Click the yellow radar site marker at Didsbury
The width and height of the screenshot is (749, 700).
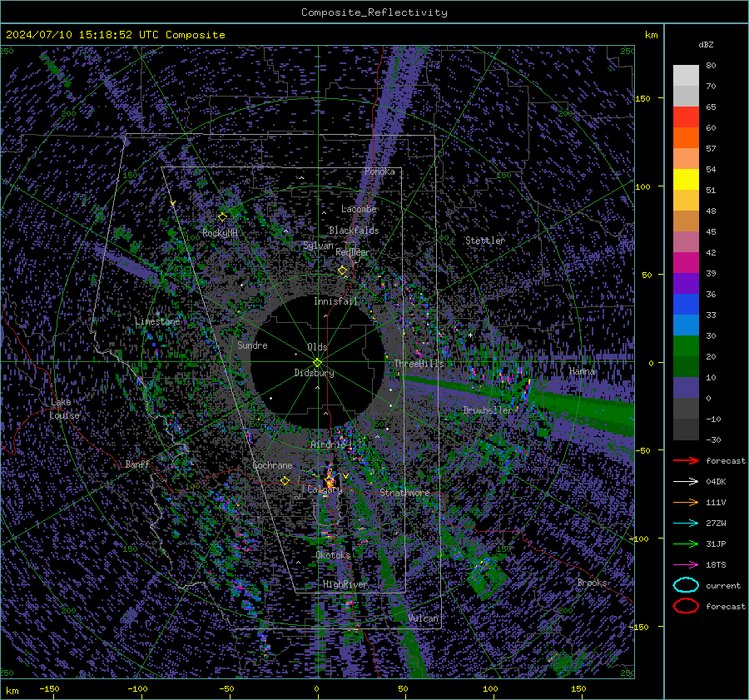pyautogui.click(x=318, y=363)
